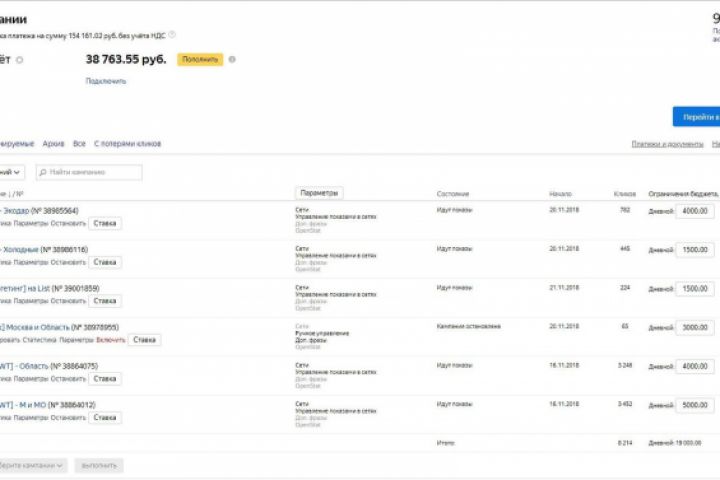Viewport: 720px width, 480px height.
Task: Open the Подключить link
Action: (106, 81)
